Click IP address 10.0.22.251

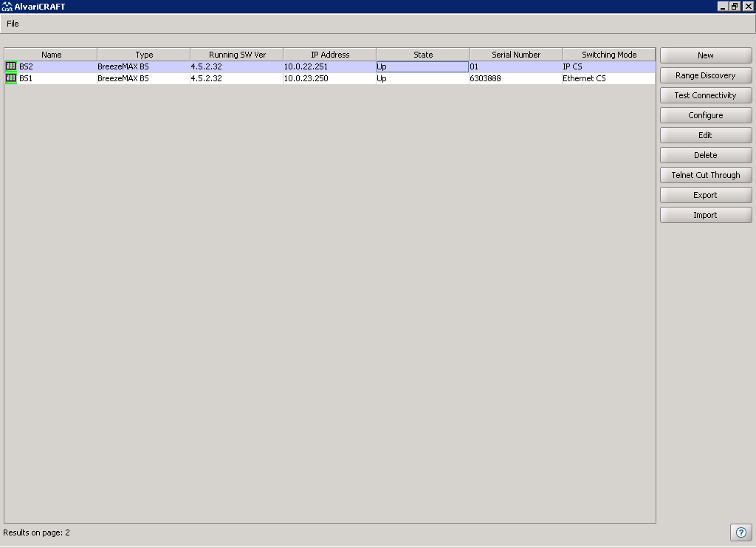(x=306, y=66)
